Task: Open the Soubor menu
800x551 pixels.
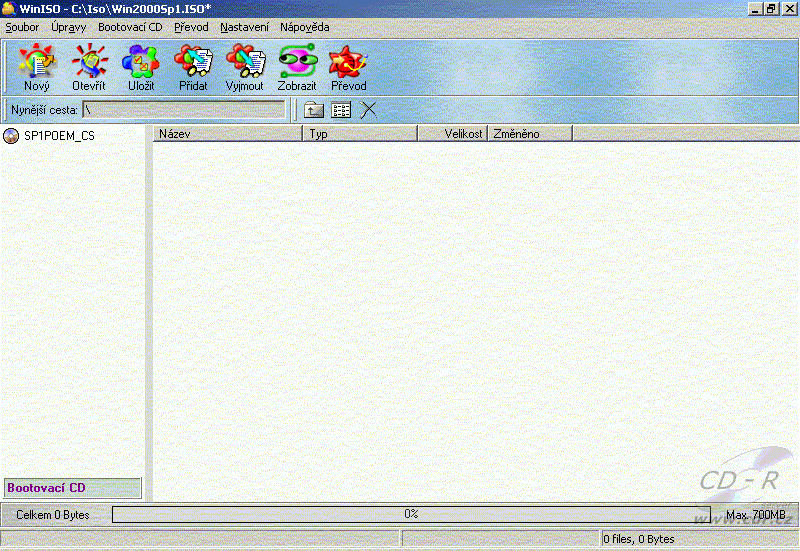Action: tap(22, 27)
